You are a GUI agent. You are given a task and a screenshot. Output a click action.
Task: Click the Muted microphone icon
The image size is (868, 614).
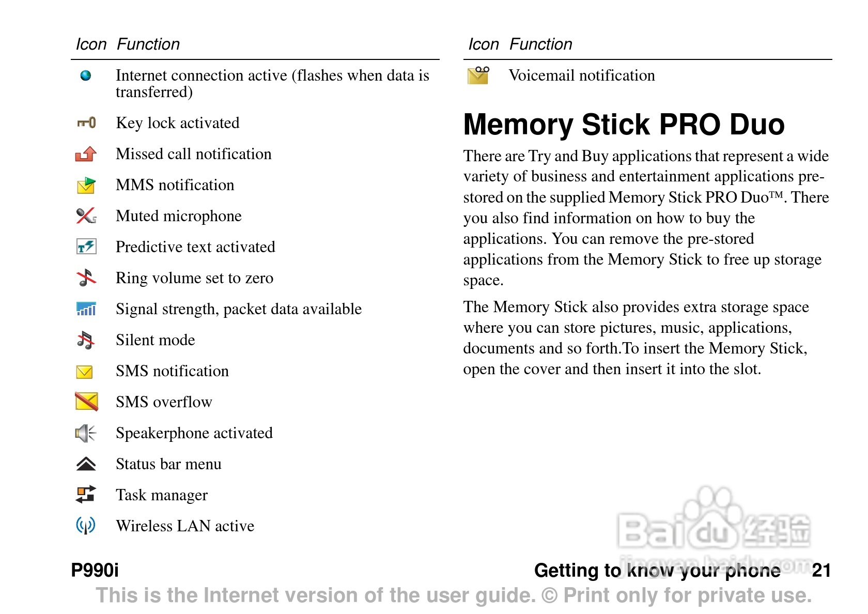(86, 216)
